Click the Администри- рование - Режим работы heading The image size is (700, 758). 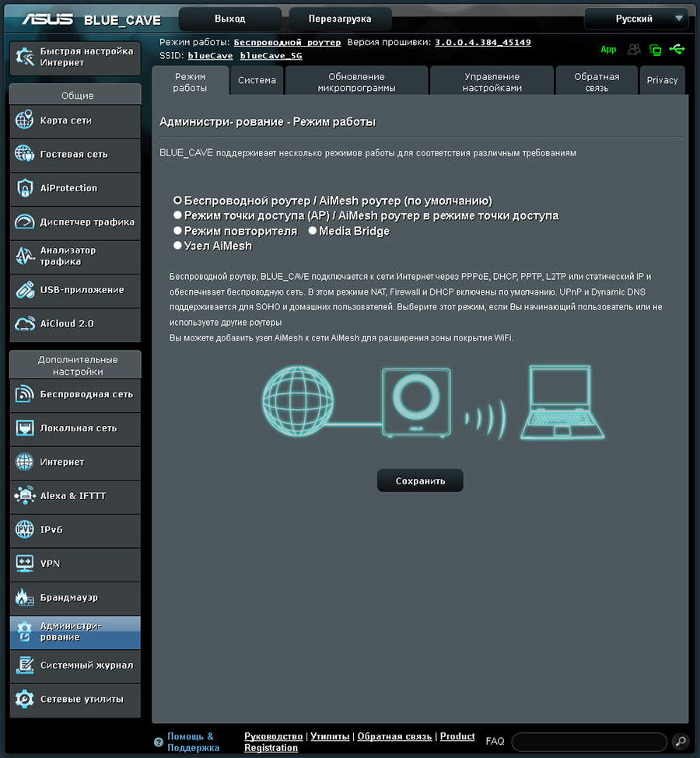[x=268, y=122]
